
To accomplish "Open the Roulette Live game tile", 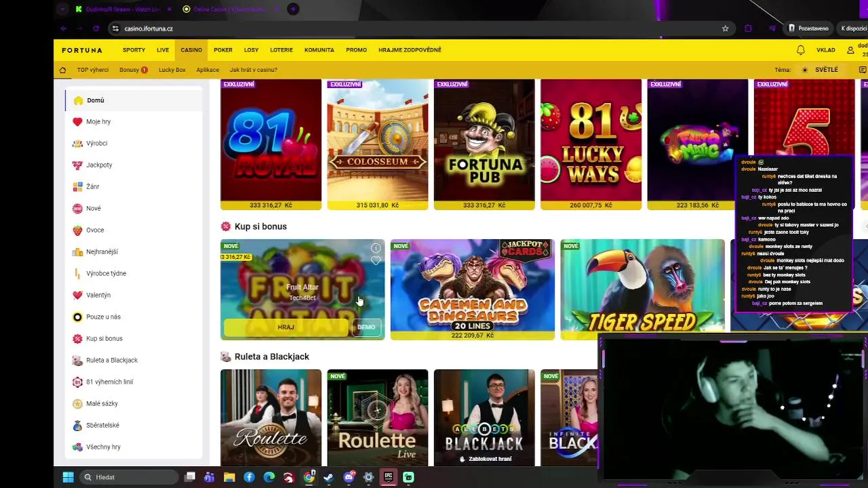I will [378, 418].
